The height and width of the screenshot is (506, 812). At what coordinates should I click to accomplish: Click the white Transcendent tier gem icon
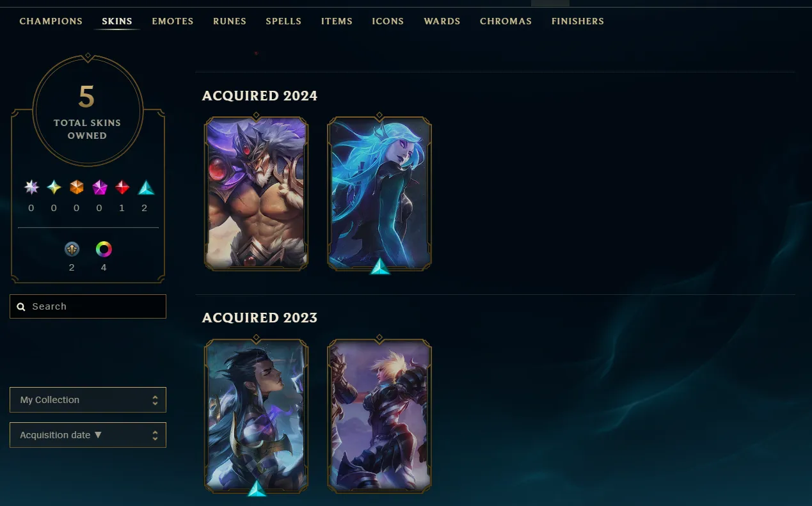click(31, 187)
